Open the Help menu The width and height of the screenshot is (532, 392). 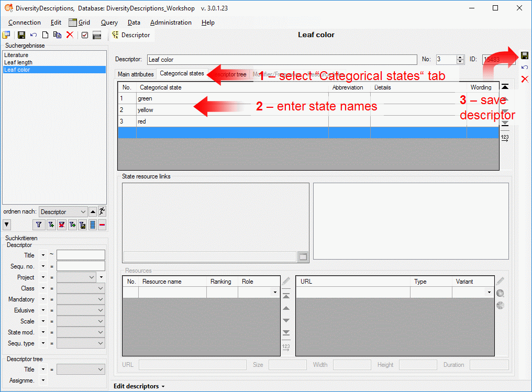pos(208,23)
